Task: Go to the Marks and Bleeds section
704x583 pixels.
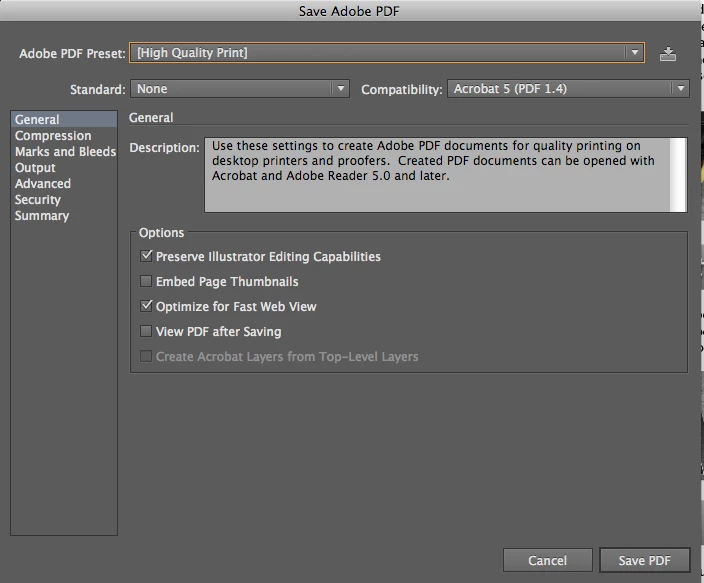Action: click(64, 152)
